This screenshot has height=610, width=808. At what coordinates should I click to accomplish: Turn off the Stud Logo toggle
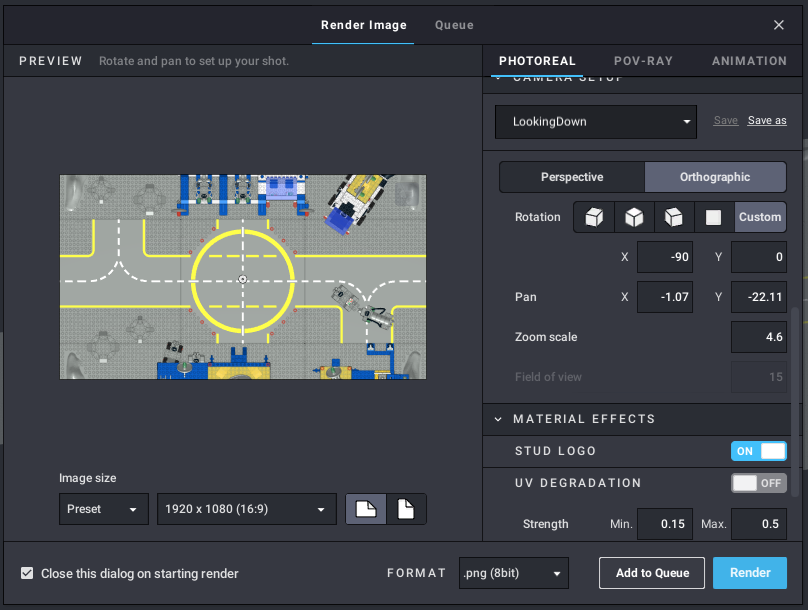click(758, 451)
